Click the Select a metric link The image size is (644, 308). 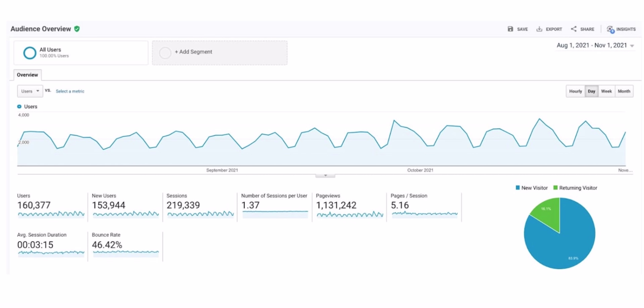70,91
